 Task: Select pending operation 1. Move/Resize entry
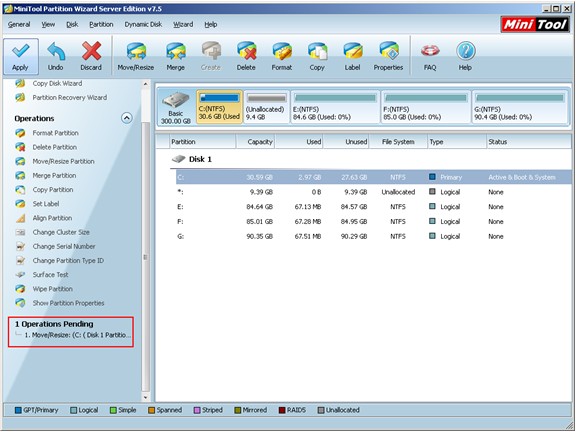[78, 335]
